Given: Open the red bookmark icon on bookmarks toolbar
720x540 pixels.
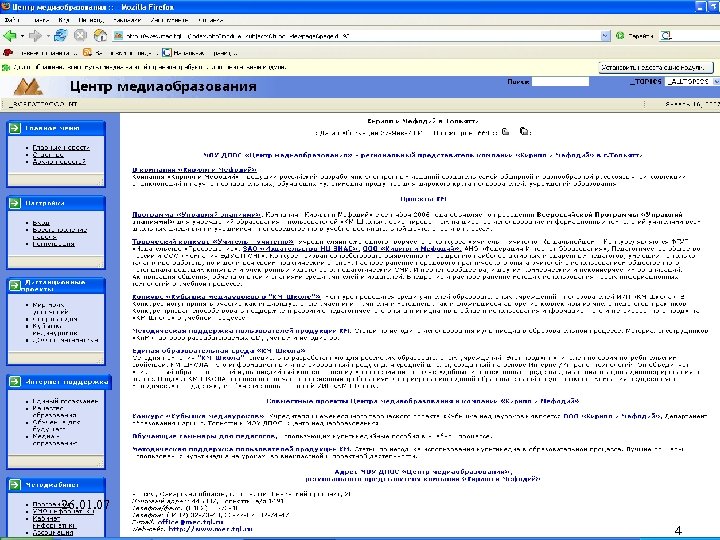Looking at the screenshot, I should tap(8, 52).
